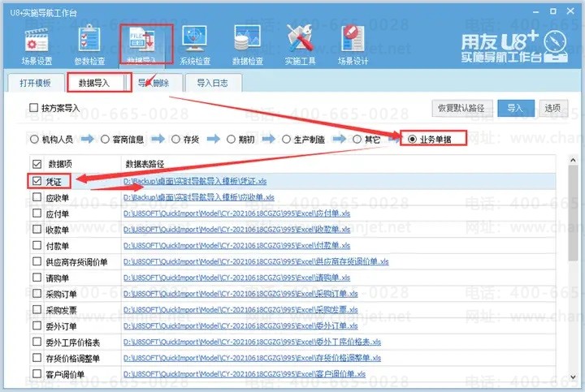Click the 选项 button
Screen dimensions: 585x392
click(553, 108)
